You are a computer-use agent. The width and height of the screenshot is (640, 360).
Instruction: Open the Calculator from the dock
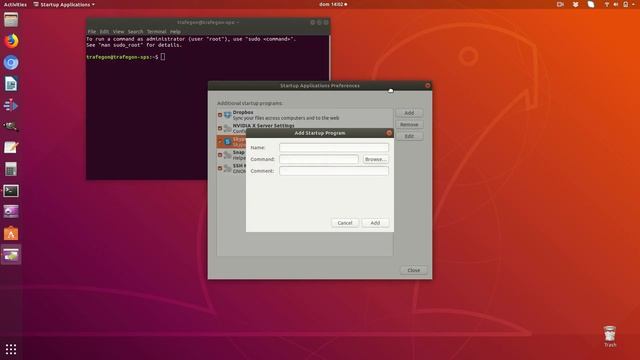11,169
